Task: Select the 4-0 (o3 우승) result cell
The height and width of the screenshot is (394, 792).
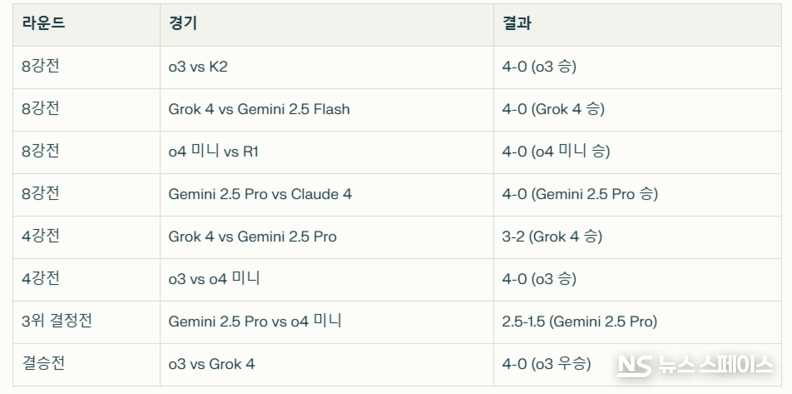Action: pos(637,365)
